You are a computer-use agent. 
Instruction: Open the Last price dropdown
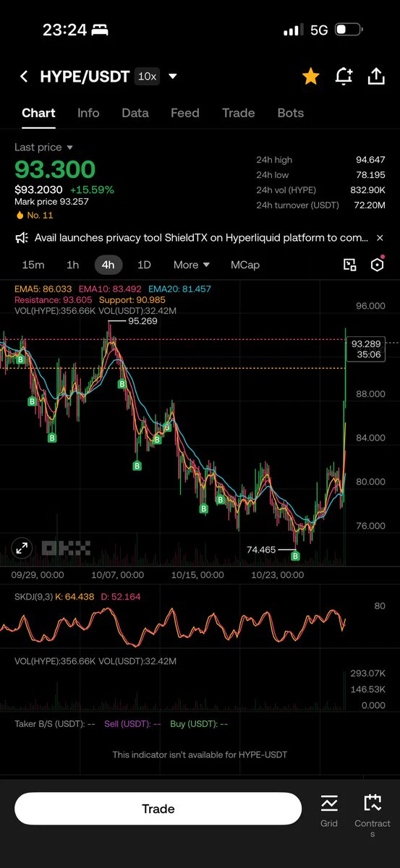coord(43,147)
